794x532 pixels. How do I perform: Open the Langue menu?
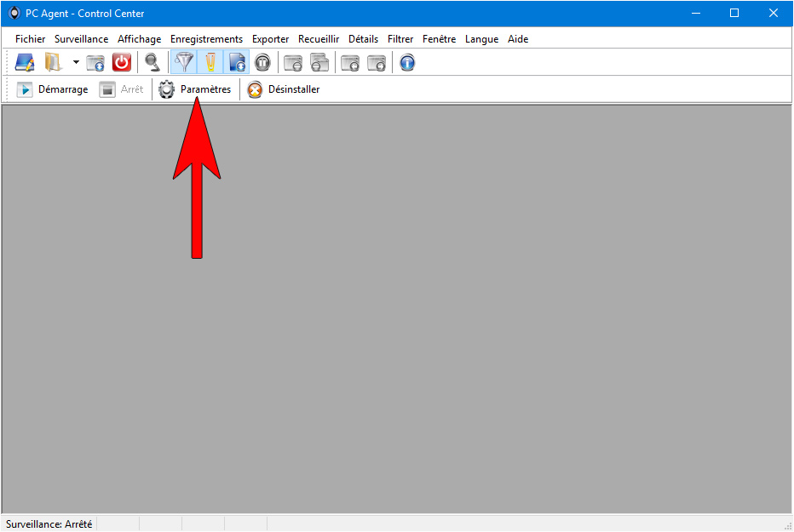click(481, 39)
